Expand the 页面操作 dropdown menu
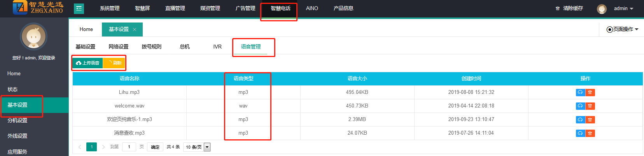This screenshot has height=156, width=644. point(623,29)
